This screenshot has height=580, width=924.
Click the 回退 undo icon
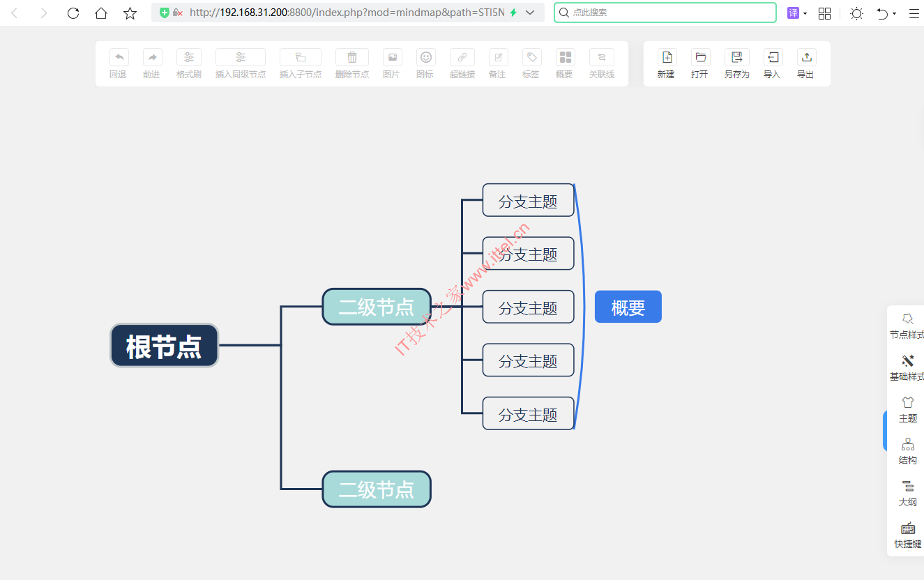tap(119, 57)
